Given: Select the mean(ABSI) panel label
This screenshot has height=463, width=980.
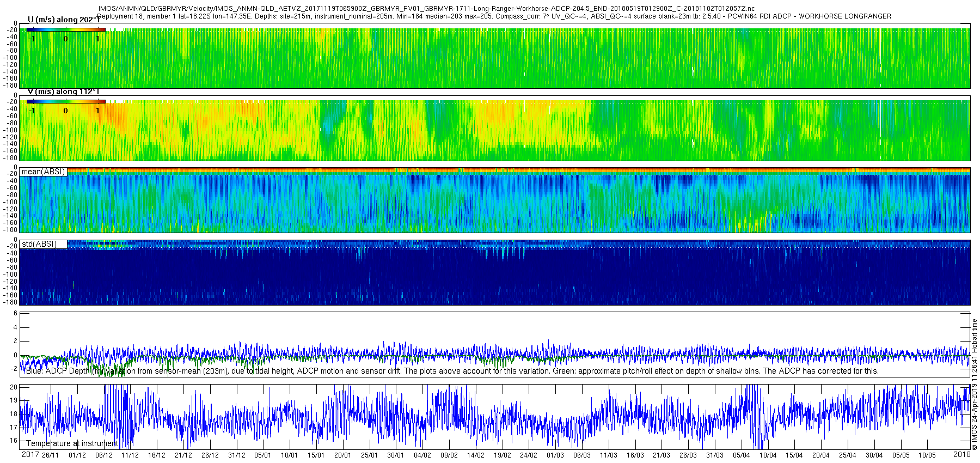Looking at the screenshot, I should click(43, 172).
